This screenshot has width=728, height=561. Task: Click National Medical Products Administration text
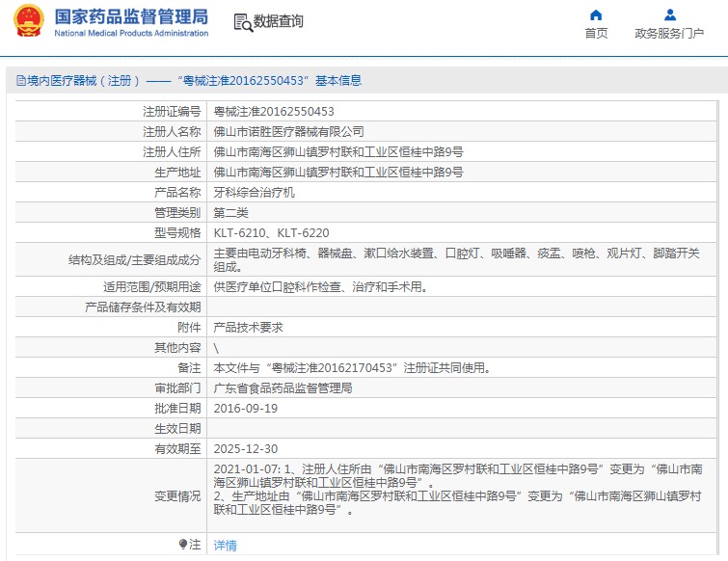tap(131, 34)
